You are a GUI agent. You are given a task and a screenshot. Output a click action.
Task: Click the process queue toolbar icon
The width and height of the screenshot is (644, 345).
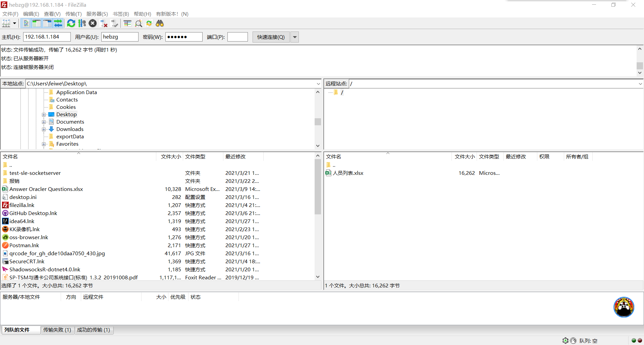[x=82, y=23]
